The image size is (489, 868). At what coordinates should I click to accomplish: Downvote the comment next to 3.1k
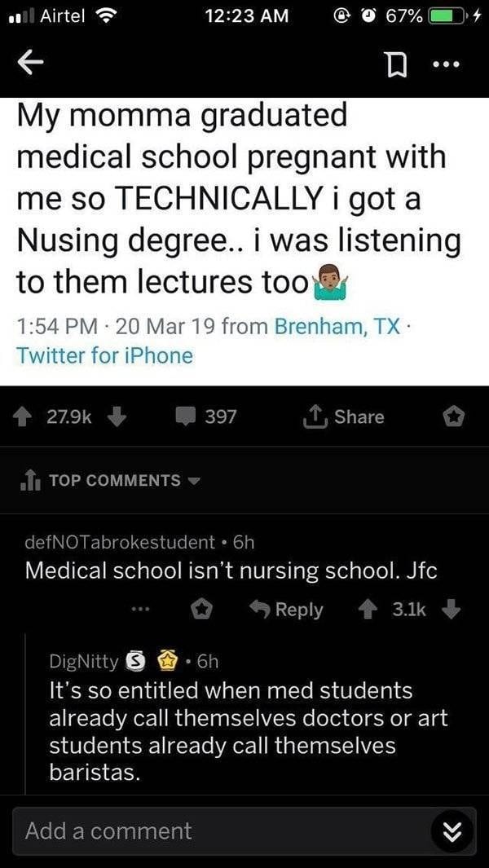point(452,609)
